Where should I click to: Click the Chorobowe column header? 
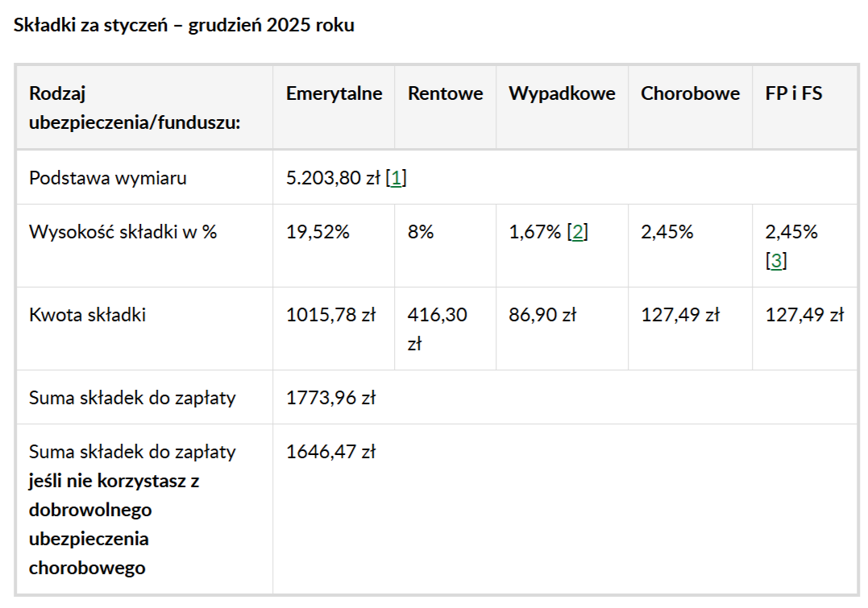[690, 93]
